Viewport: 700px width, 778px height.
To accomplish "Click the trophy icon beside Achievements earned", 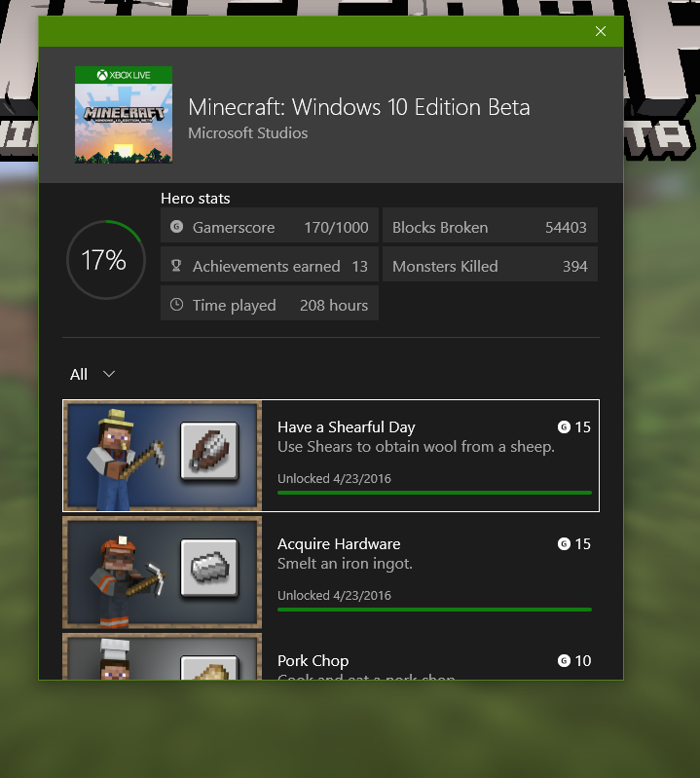I will [x=176, y=266].
